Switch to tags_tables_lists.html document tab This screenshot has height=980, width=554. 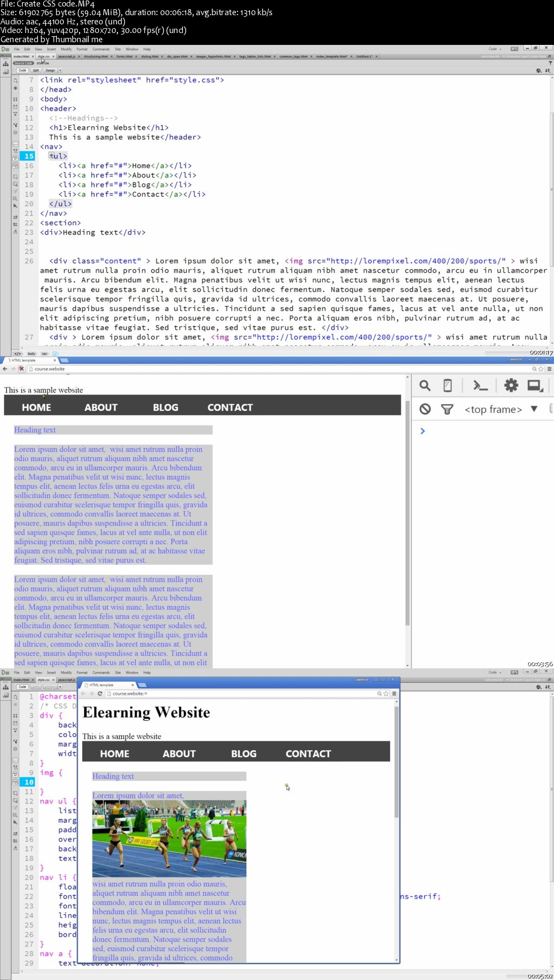click(x=255, y=56)
